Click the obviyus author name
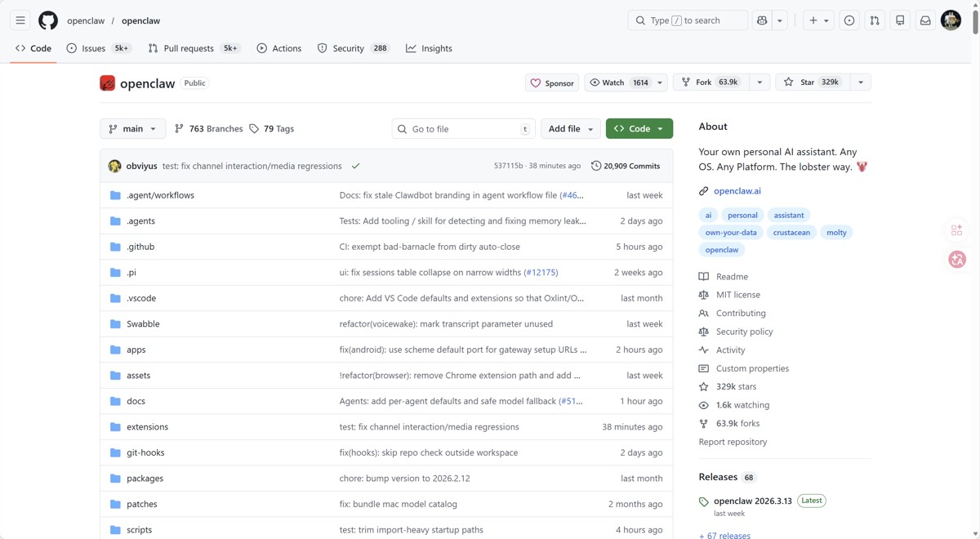The image size is (980, 539). pos(141,166)
